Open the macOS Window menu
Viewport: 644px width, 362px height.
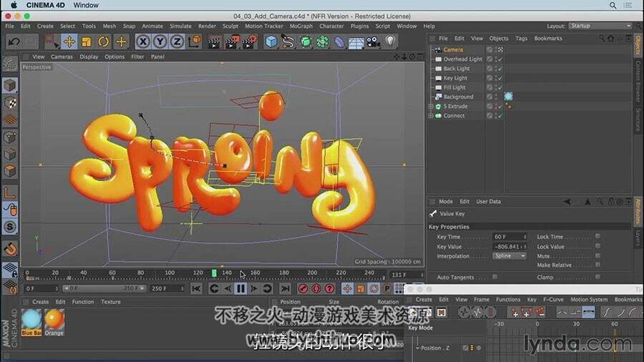(86, 5)
